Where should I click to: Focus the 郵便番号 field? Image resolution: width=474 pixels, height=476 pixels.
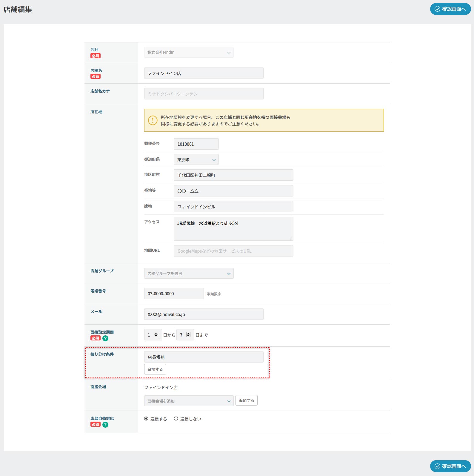click(x=196, y=144)
